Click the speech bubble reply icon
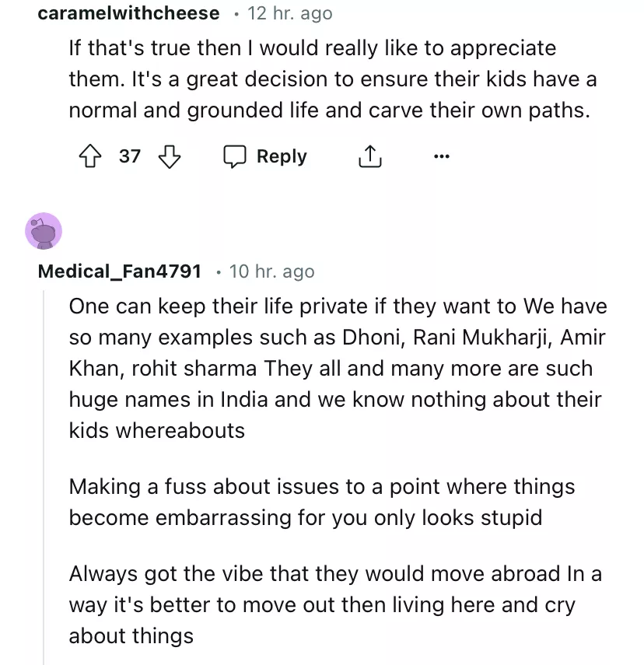644x665 pixels. click(x=234, y=157)
